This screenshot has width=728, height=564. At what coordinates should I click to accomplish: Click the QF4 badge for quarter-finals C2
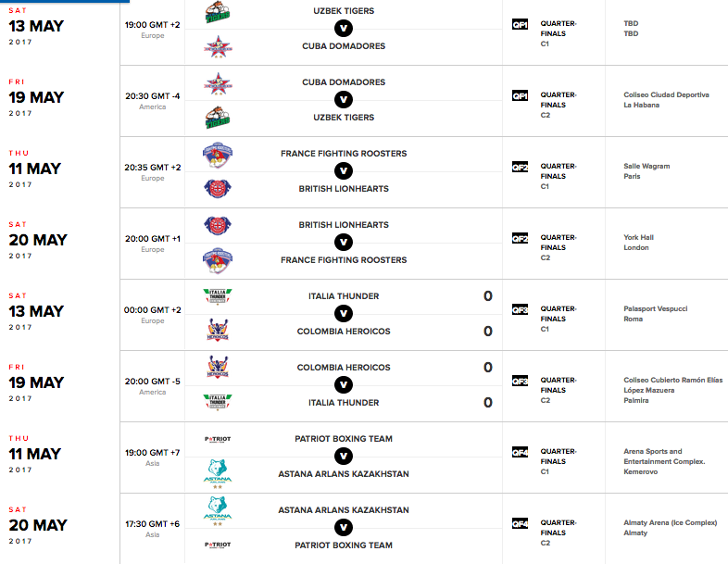tap(520, 523)
